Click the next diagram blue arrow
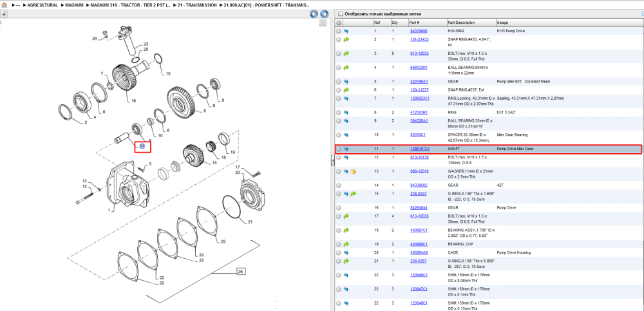Image resolution: width=644 pixels, height=311 pixels. [324, 14]
